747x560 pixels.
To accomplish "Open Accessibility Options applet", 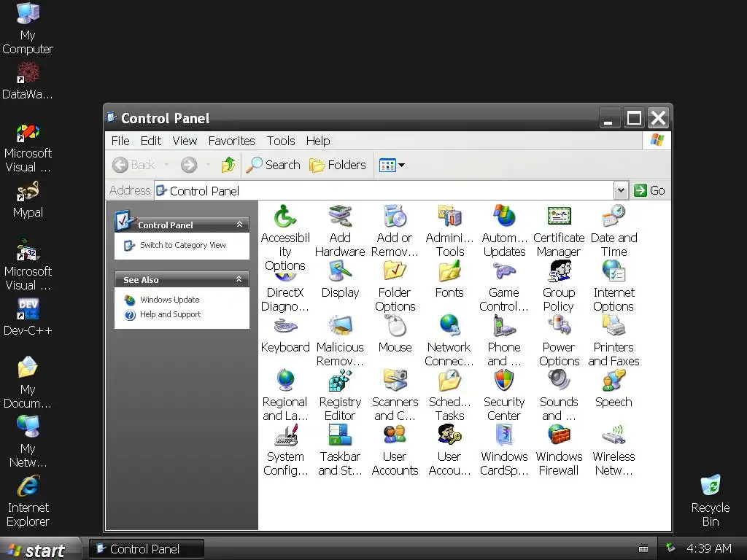I will coord(285,217).
